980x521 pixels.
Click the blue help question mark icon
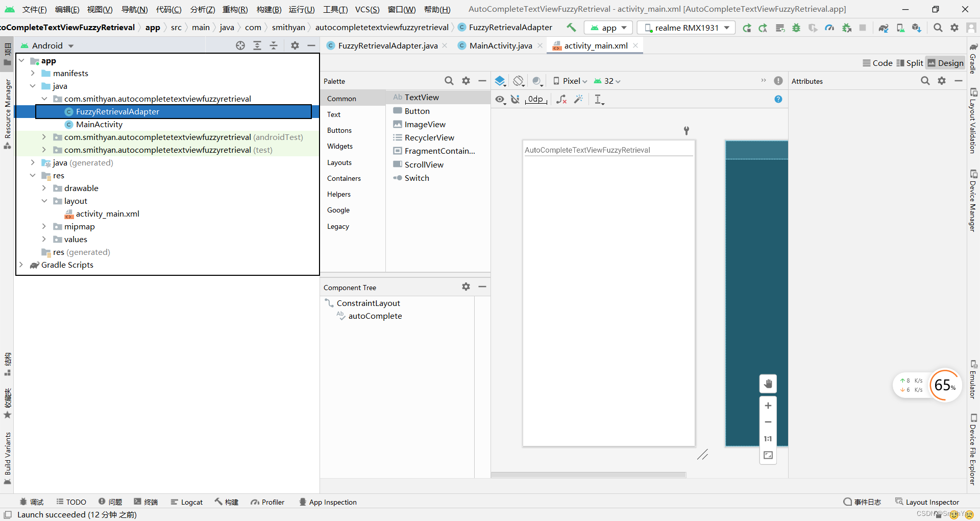click(778, 99)
